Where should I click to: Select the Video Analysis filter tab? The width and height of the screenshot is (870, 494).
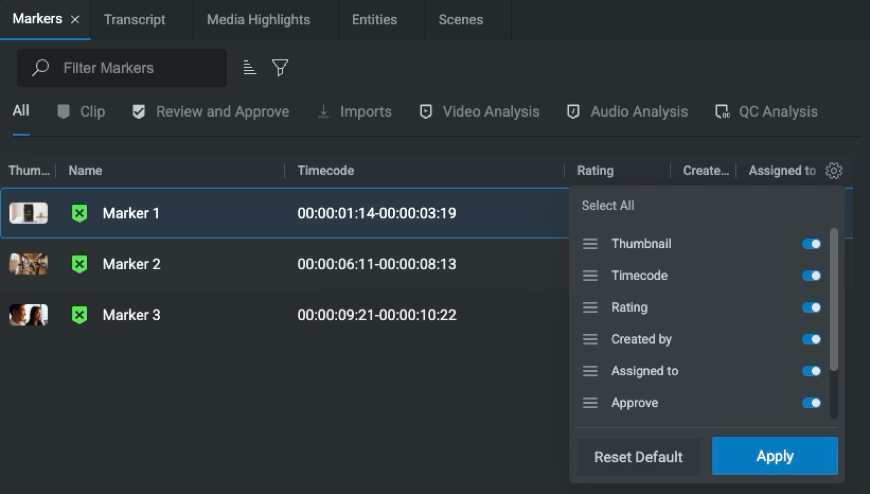pos(479,112)
